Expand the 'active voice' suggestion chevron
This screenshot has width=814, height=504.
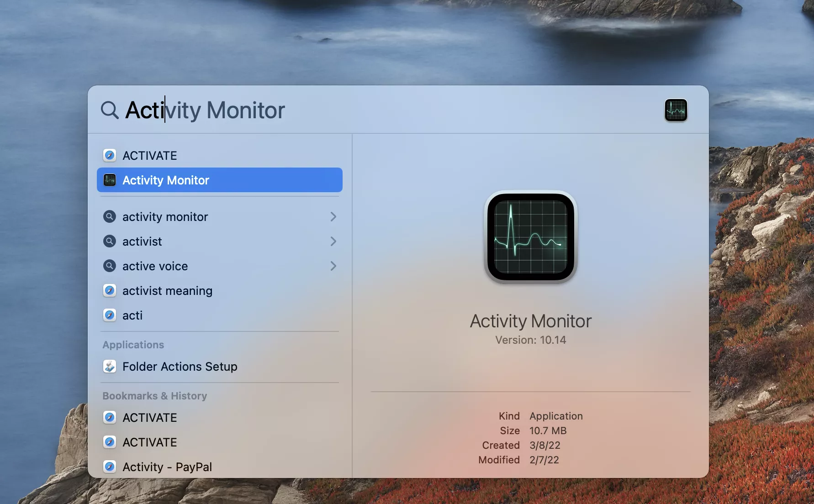(333, 266)
